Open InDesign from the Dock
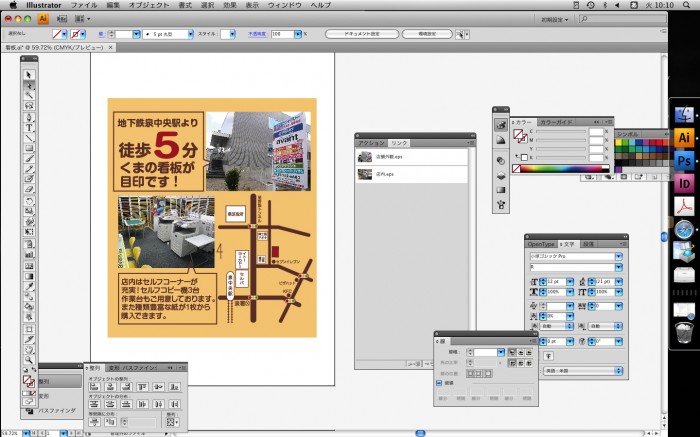The image size is (700, 437). [684, 183]
